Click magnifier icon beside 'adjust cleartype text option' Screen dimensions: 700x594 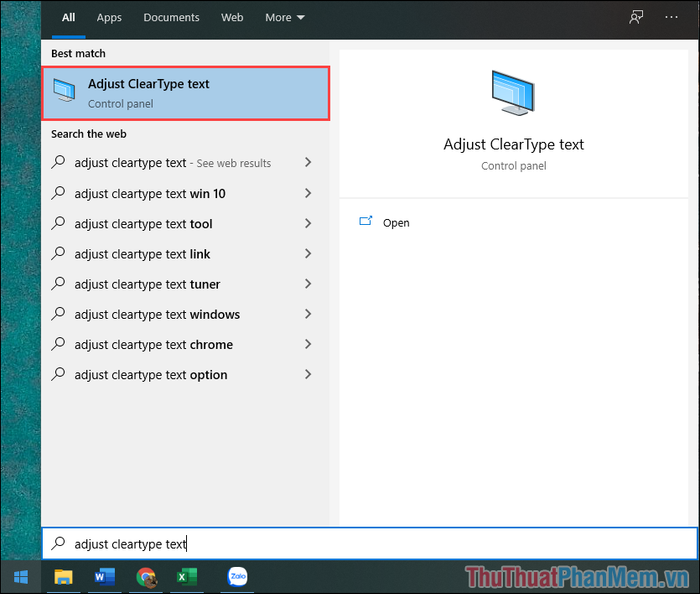pos(58,374)
